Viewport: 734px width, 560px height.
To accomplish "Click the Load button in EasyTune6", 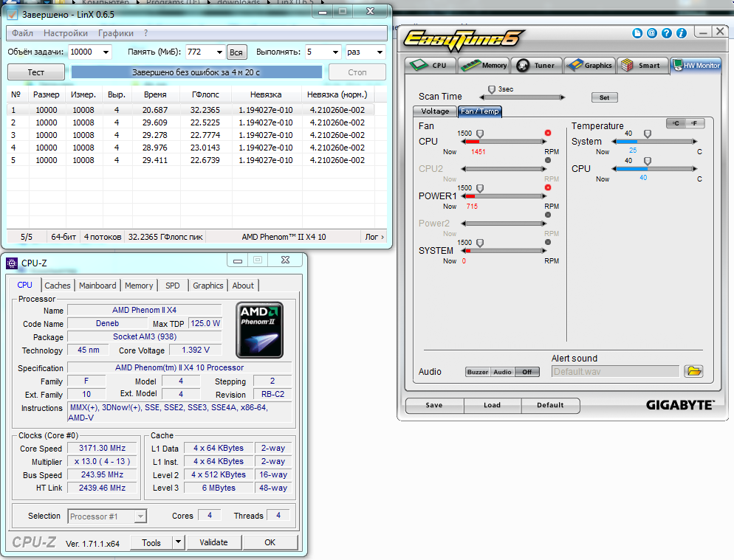I will [x=492, y=405].
